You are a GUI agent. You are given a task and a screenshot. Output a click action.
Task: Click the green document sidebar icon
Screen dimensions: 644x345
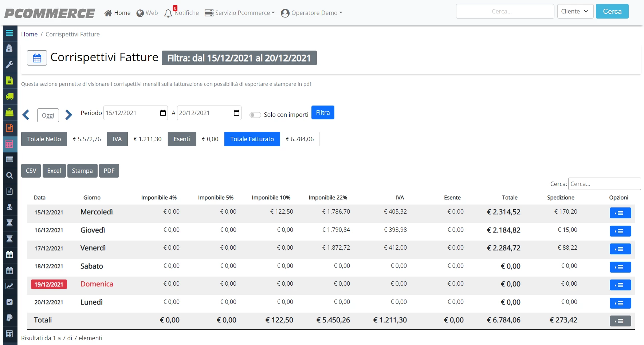[9, 80]
